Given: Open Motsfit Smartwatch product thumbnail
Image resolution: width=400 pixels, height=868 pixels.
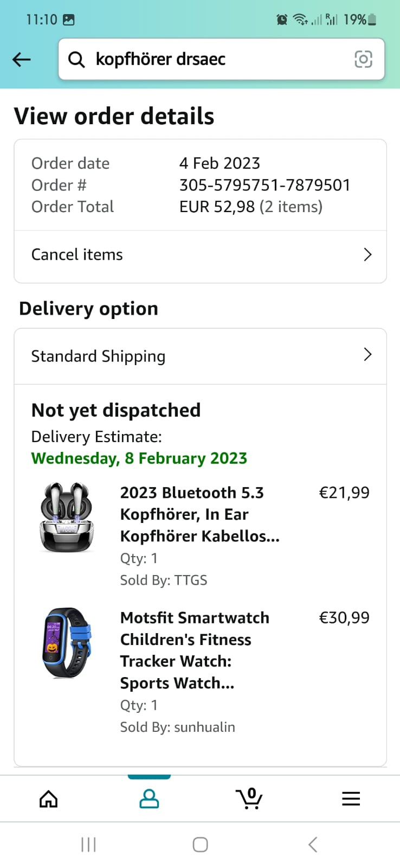Looking at the screenshot, I should pyautogui.click(x=67, y=643).
